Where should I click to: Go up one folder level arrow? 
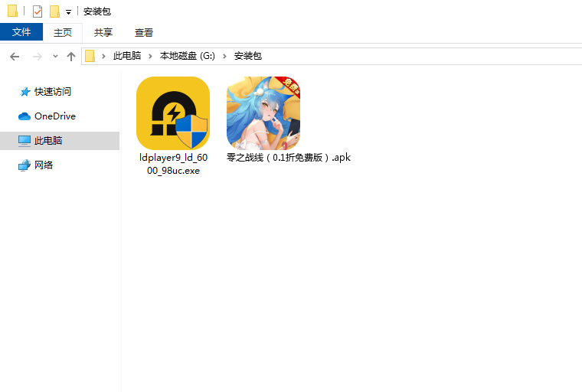pyautogui.click(x=71, y=57)
